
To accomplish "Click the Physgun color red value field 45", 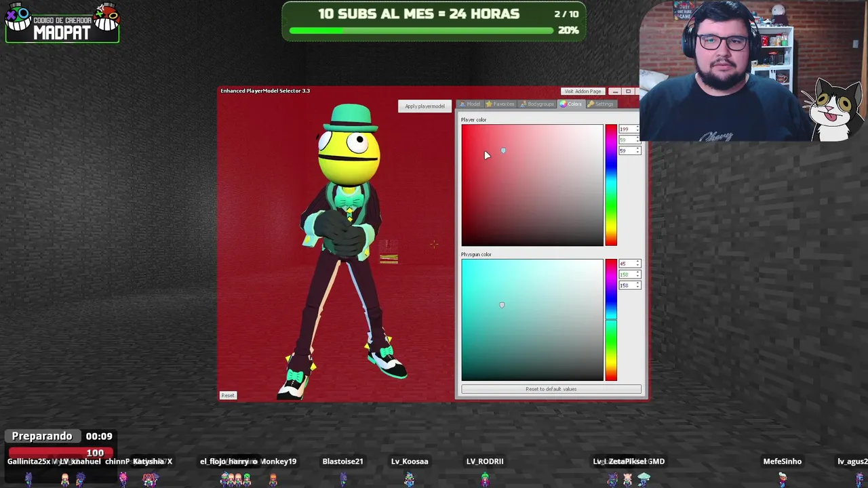I will point(629,264).
